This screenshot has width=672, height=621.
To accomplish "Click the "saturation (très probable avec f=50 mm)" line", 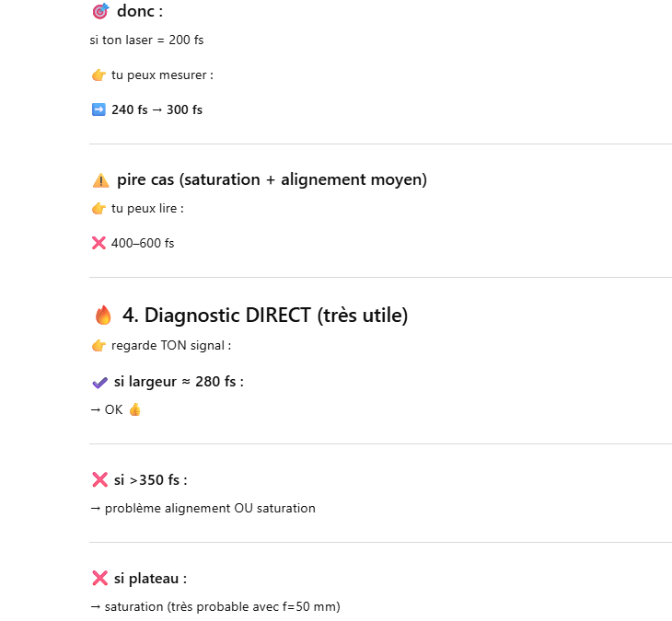I will pyautogui.click(x=221, y=607).
